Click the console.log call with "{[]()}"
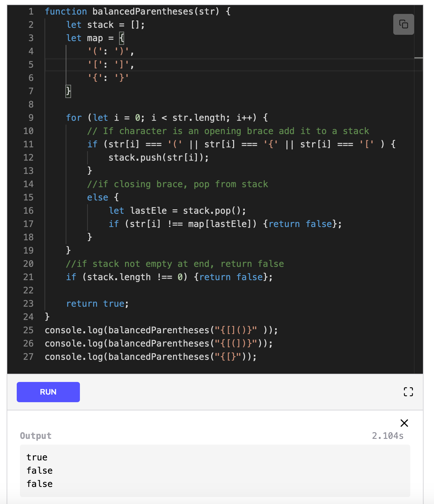This screenshot has height=504, width=434. (161, 330)
